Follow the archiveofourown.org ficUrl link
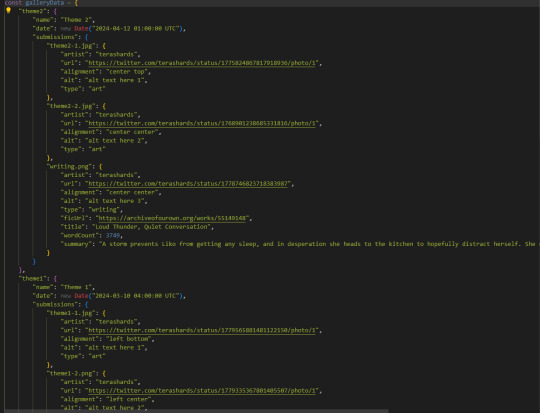This screenshot has width=540, height=413. (172, 218)
